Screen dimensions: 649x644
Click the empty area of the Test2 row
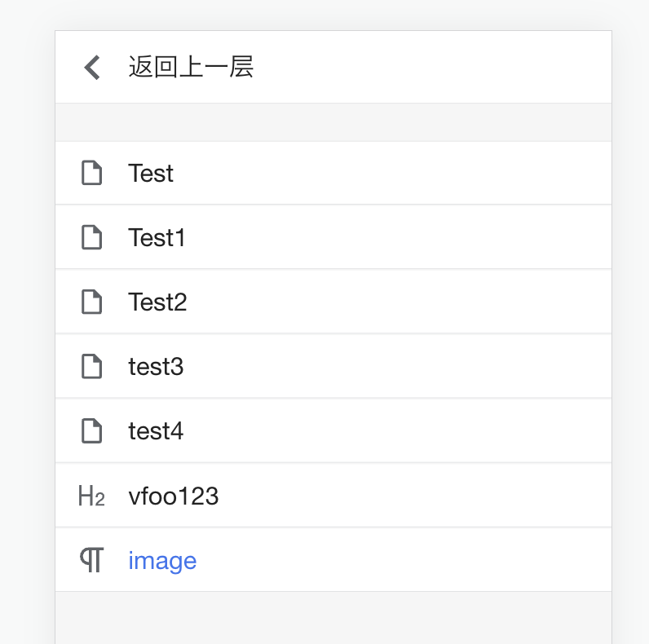click(x=399, y=302)
